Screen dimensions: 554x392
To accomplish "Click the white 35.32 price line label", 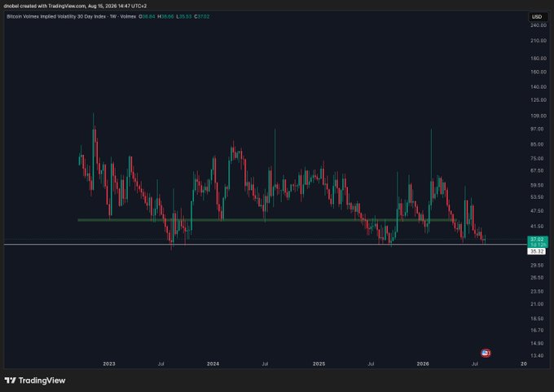I will (537, 251).
